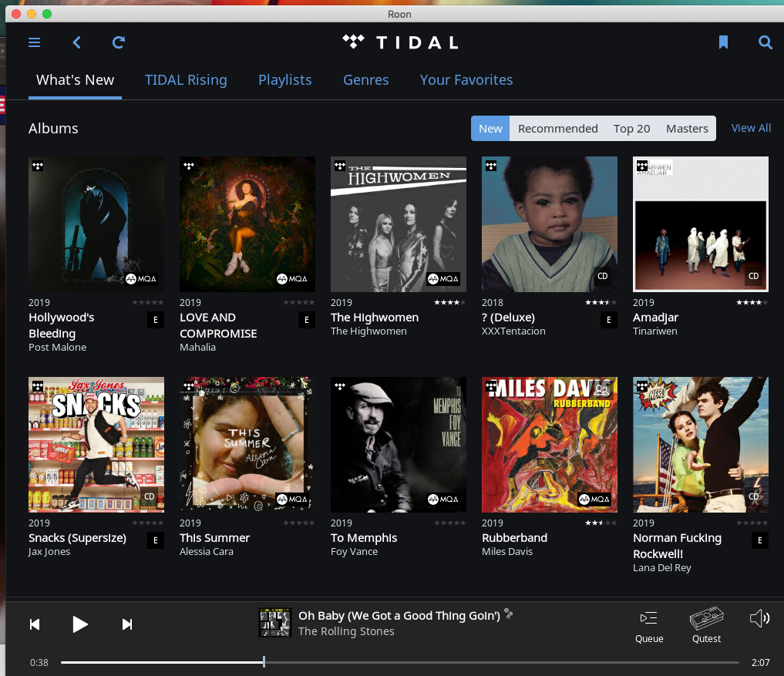Open Your Favorites tab
784x676 pixels.
point(466,80)
